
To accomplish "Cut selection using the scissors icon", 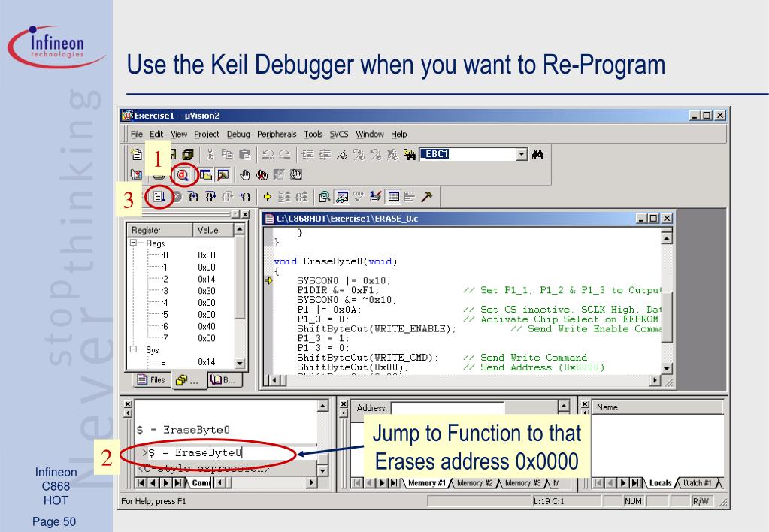I will (x=210, y=155).
